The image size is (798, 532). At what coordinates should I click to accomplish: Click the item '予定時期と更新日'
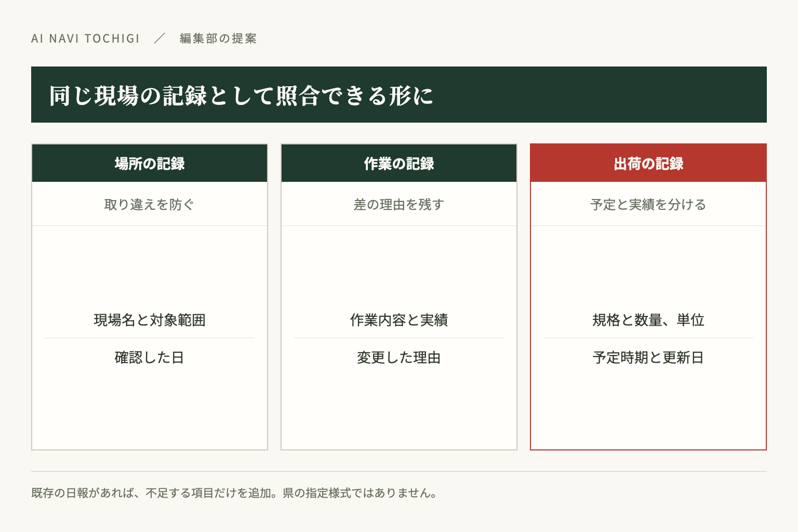(648, 357)
